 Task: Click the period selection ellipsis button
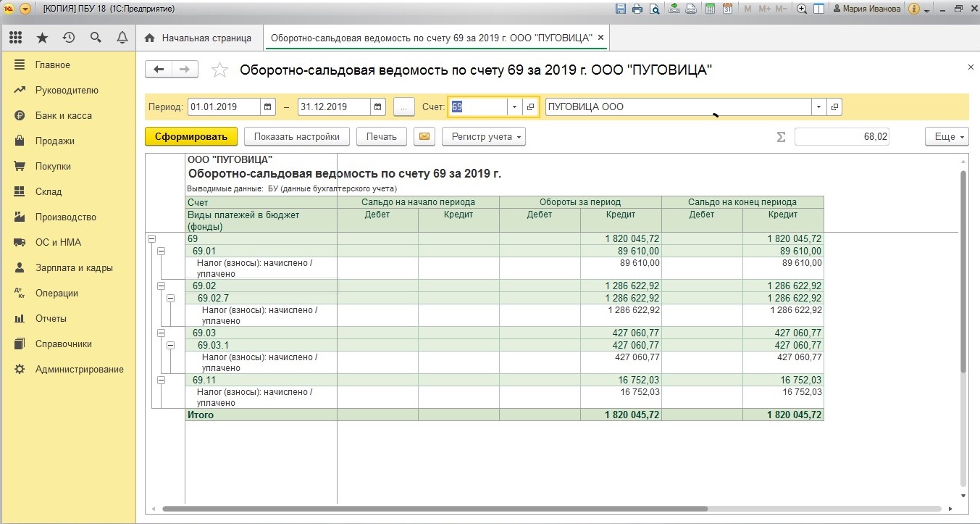(x=404, y=107)
